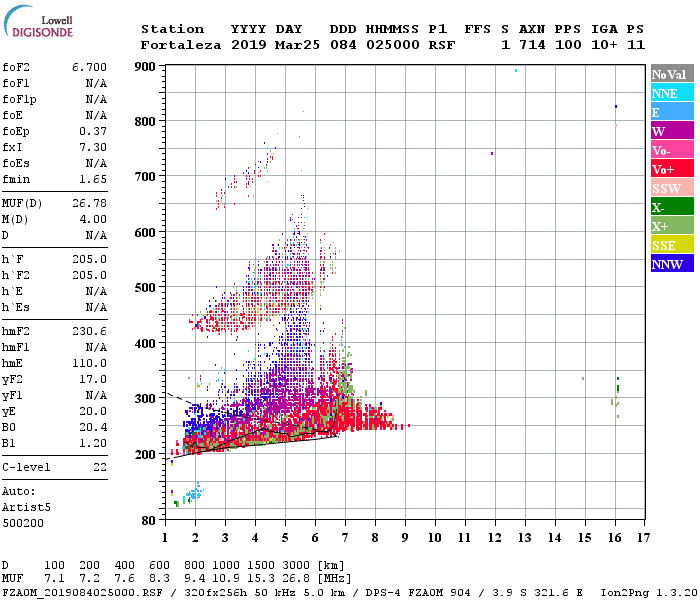Click the B0 value 20.4
The width and height of the screenshot is (700, 600).
[x=93, y=427]
